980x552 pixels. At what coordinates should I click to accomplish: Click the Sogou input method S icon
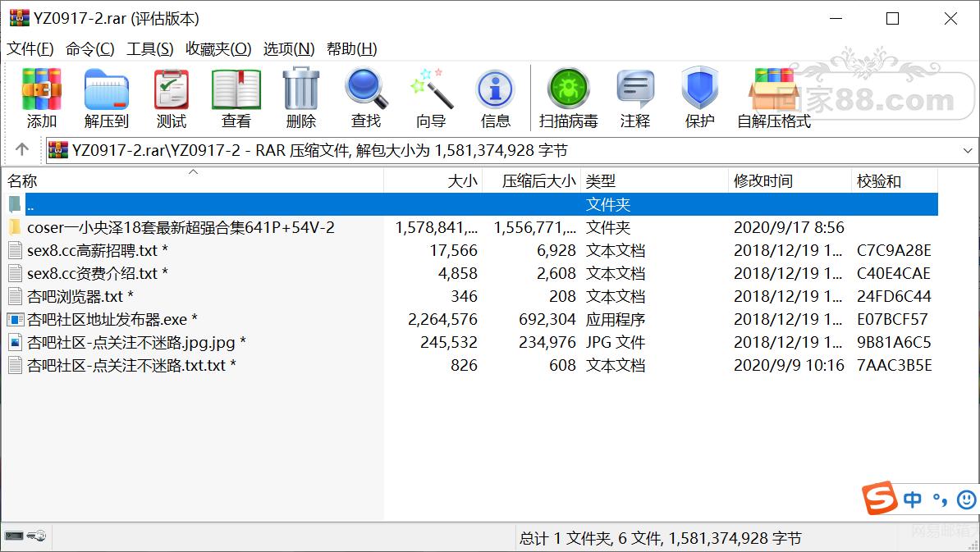[x=879, y=499]
